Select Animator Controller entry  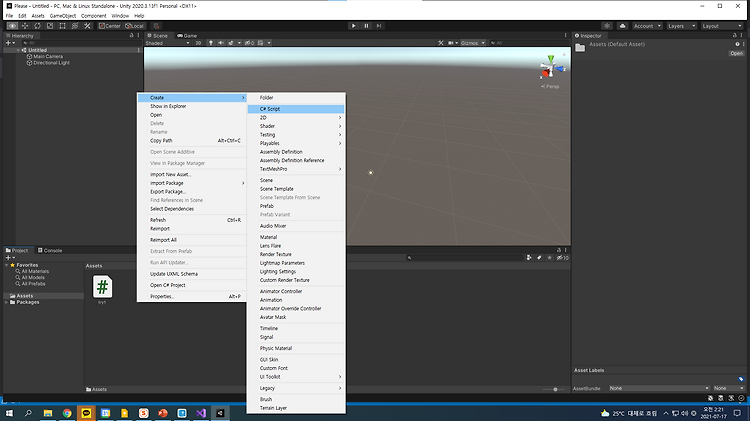pyautogui.click(x=296, y=291)
